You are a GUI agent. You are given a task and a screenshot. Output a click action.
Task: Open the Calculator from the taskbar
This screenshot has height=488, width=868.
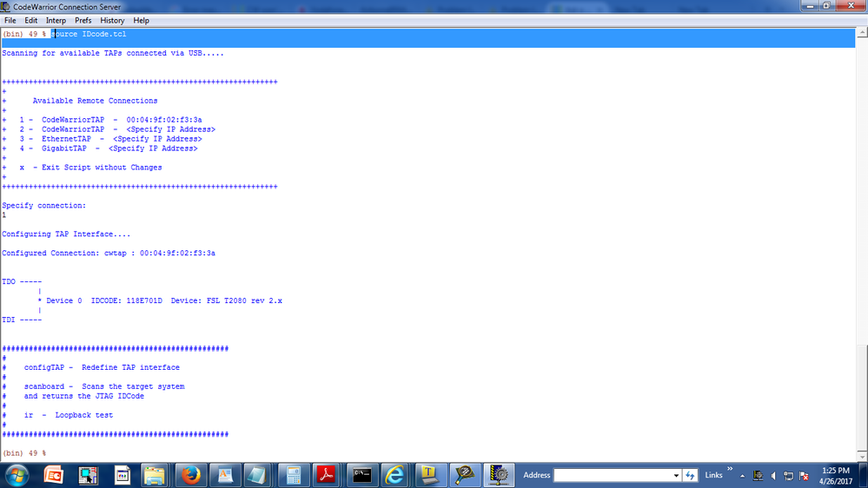[x=294, y=475]
